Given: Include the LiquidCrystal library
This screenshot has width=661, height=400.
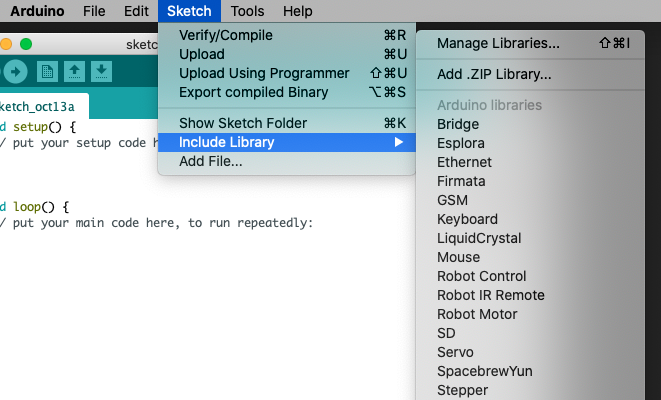Looking at the screenshot, I should coord(530,238).
